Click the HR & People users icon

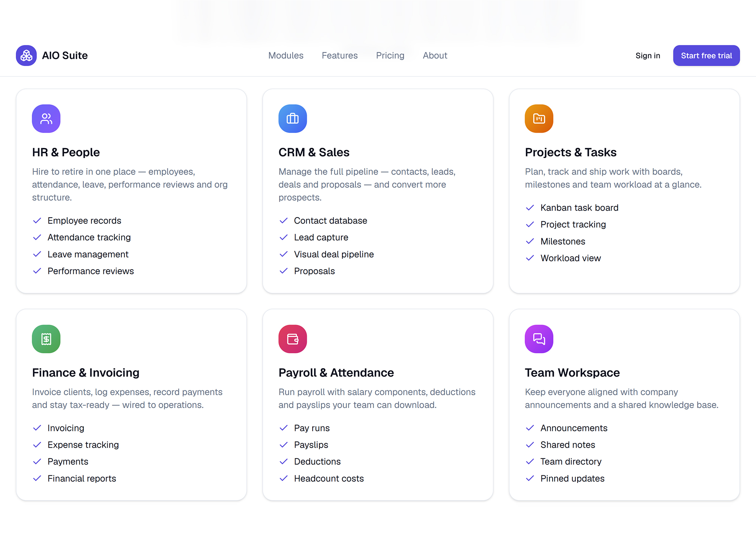click(x=46, y=119)
